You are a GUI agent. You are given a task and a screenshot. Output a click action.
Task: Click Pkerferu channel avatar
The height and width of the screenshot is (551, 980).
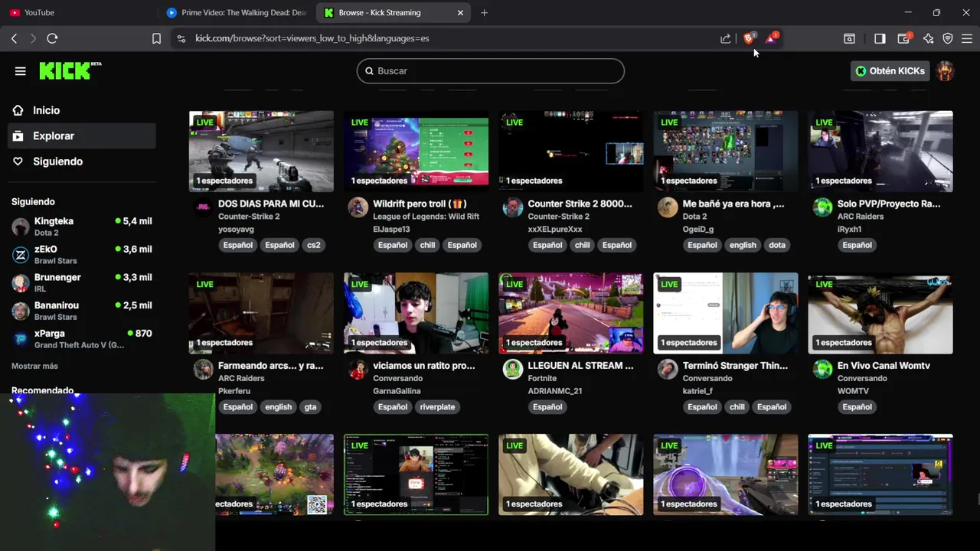tap(203, 369)
